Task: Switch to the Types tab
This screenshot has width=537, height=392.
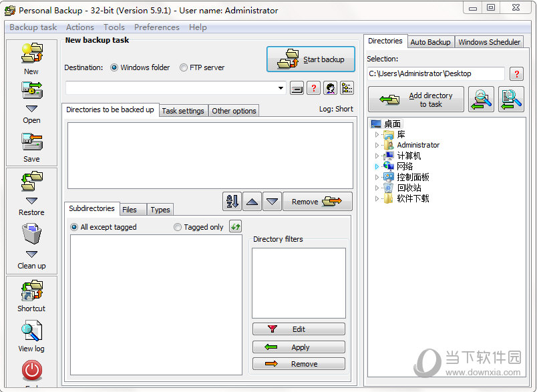Action: coord(160,210)
